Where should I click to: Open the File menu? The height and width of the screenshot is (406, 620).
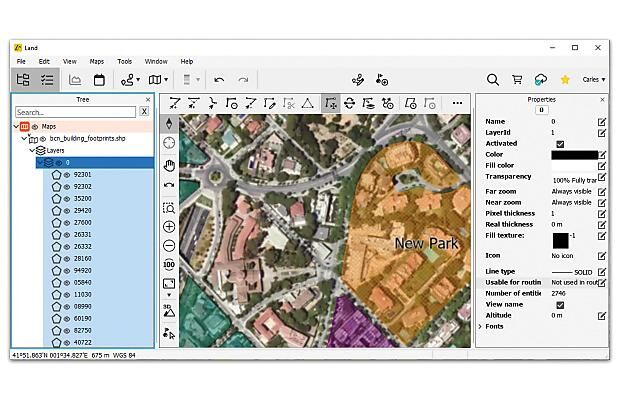(21, 61)
